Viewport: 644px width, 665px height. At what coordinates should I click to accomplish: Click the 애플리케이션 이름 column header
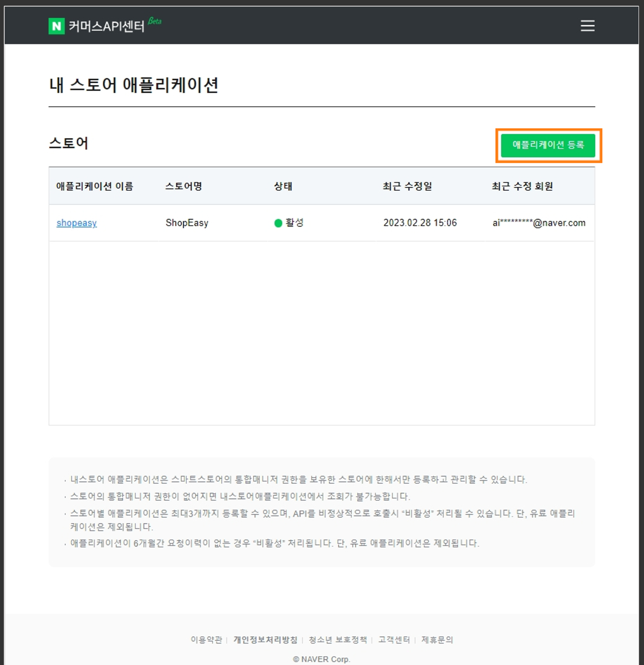[x=95, y=186]
